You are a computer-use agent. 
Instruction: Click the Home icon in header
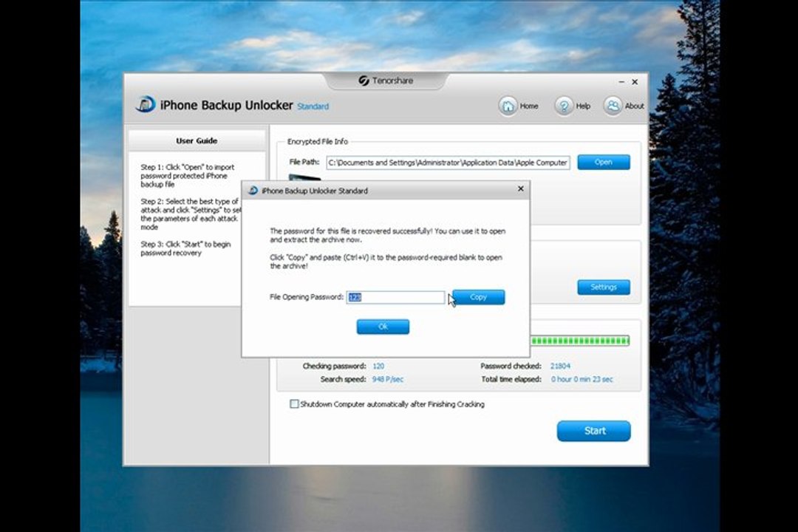508,106
